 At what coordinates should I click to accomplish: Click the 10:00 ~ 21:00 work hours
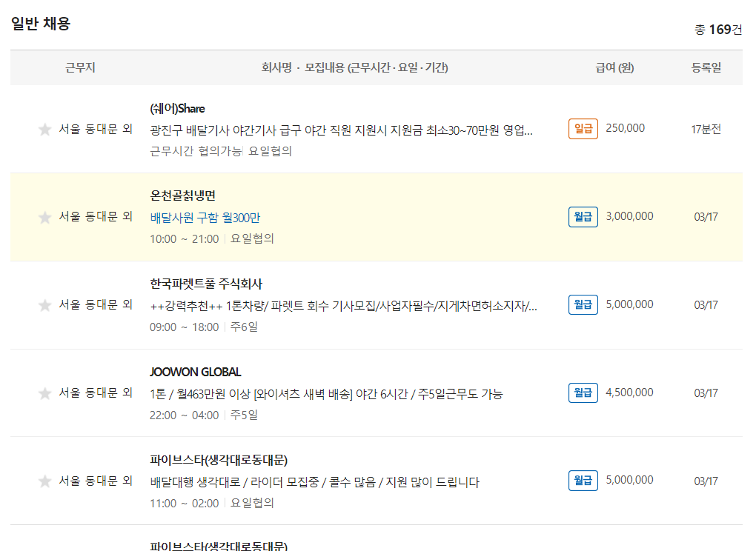(184, 239)
